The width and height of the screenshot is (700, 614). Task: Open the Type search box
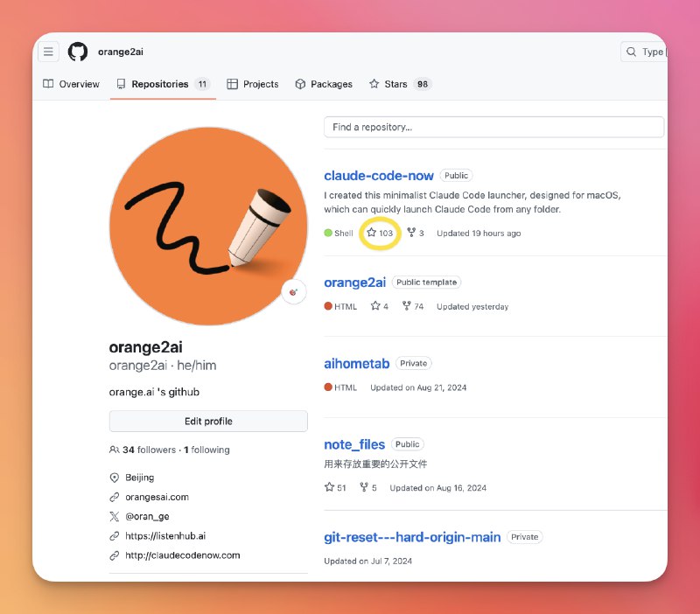644,52
